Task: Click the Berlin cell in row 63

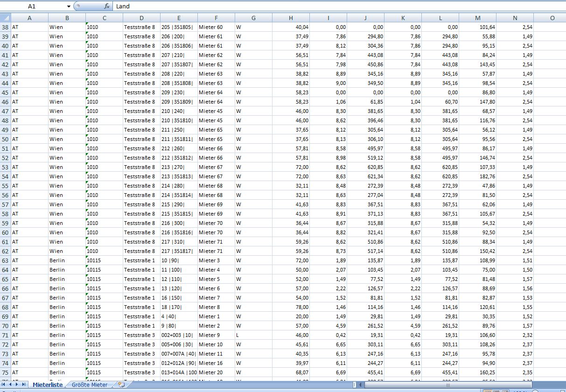Action: [67, 260]
